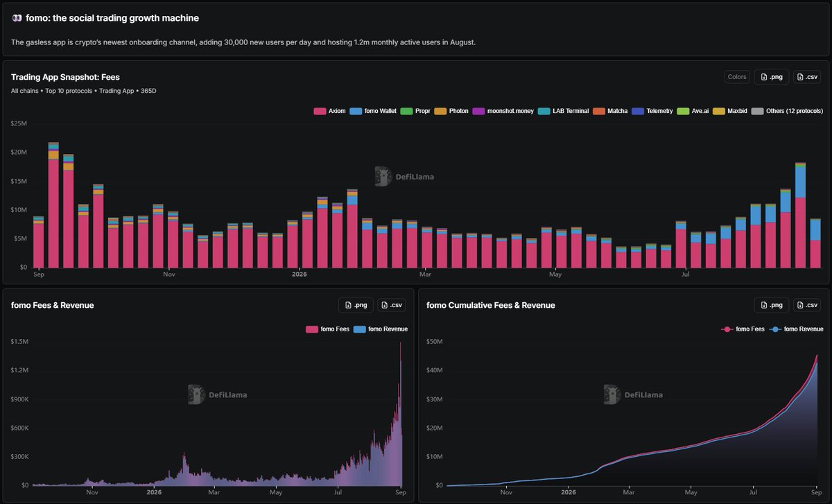832x504 pixels.
Task: Toggle fomo Fees in the bar chart legend
Action: [327, 329]
